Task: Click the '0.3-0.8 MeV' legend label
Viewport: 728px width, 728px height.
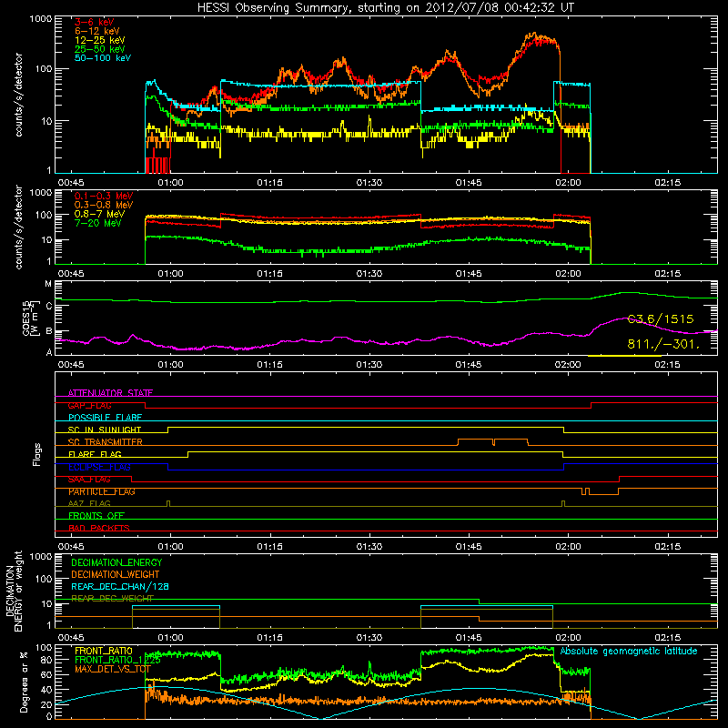Action: click(x=104, y=206)
